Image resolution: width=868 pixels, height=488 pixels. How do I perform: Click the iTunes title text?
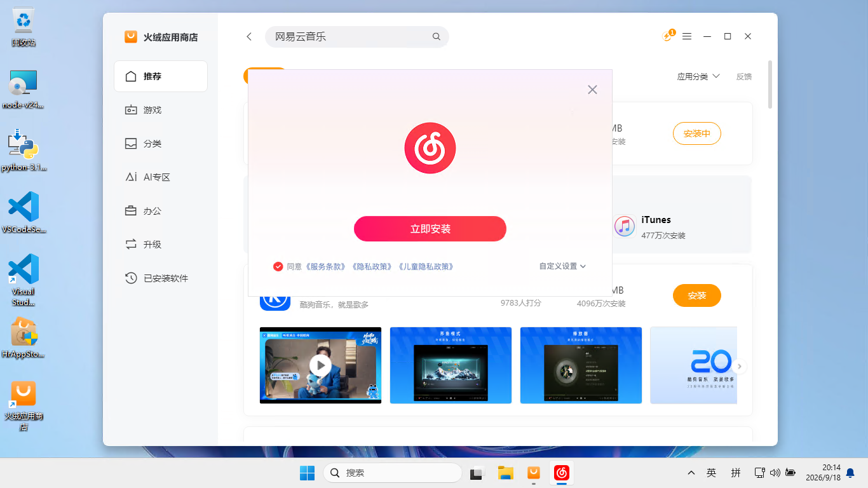(x=656, y=220)
